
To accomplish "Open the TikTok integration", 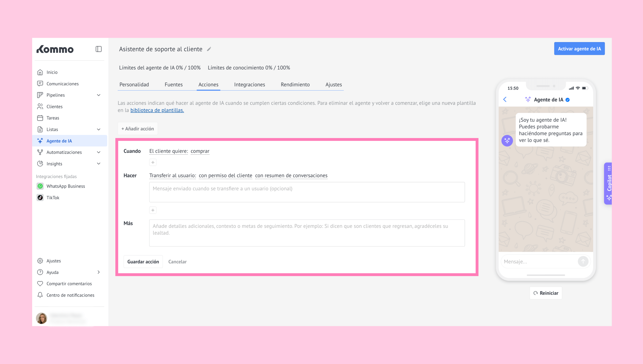I will pyautogui.click(x=53, y=198).
